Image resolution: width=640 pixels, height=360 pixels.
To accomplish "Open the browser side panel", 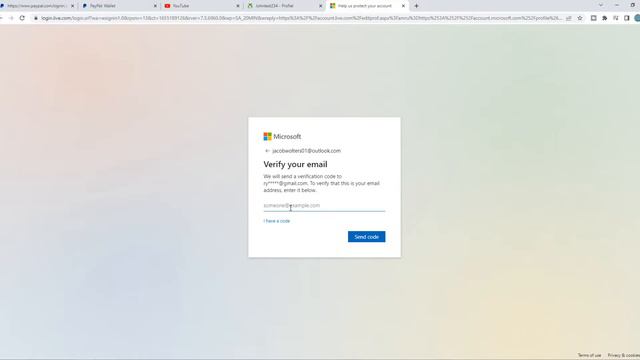I will click(x=627, y=18).
